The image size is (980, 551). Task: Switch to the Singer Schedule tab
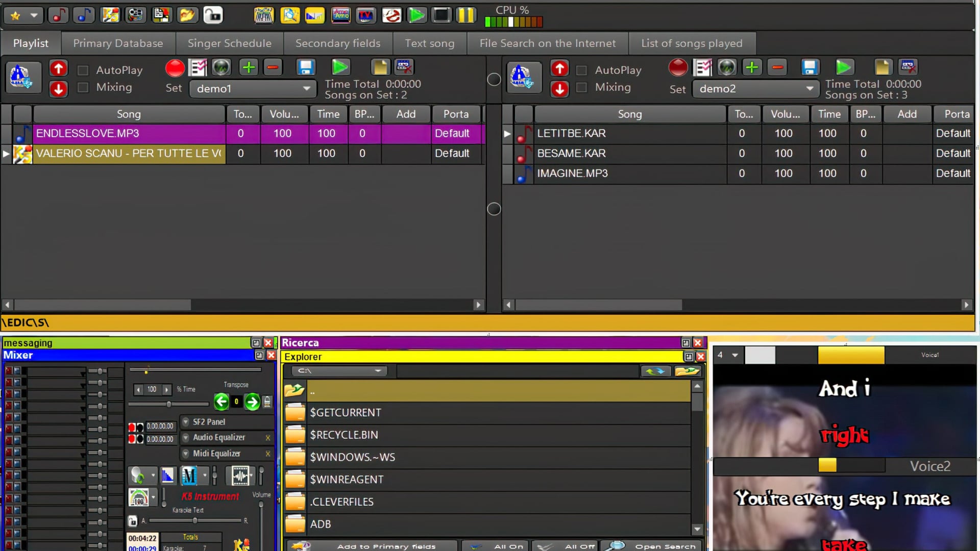pos(229,43)
